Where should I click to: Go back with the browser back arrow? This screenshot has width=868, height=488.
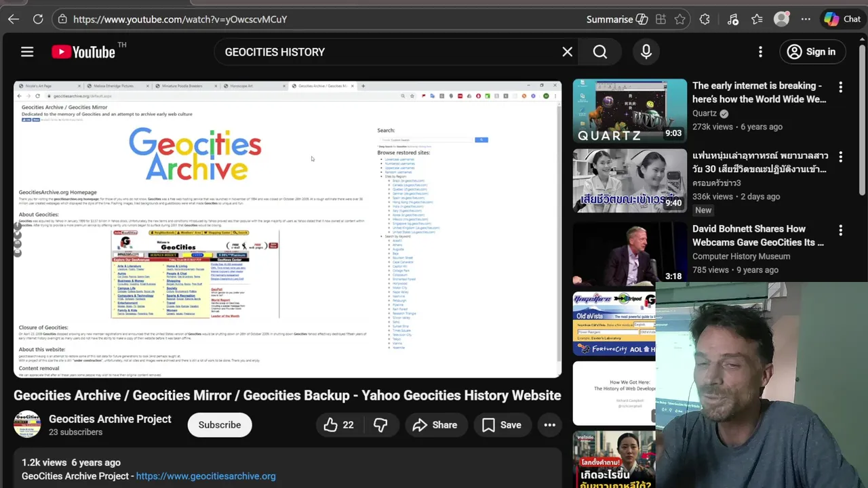(x=14, y=19)
